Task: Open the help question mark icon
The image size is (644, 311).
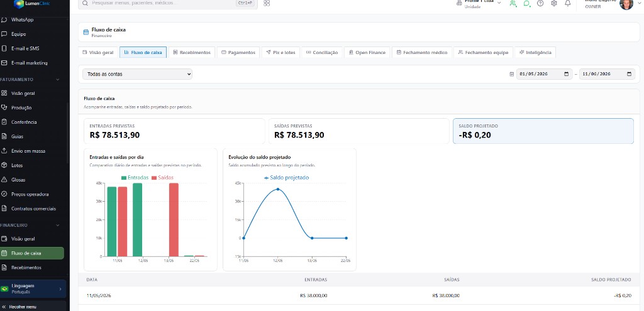Action: [540, 3]
